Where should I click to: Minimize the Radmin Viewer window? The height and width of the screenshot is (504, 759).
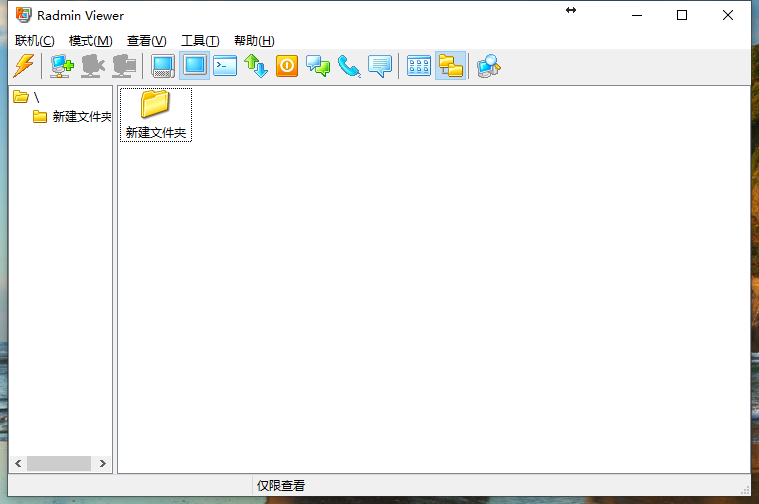click(637, 15)
